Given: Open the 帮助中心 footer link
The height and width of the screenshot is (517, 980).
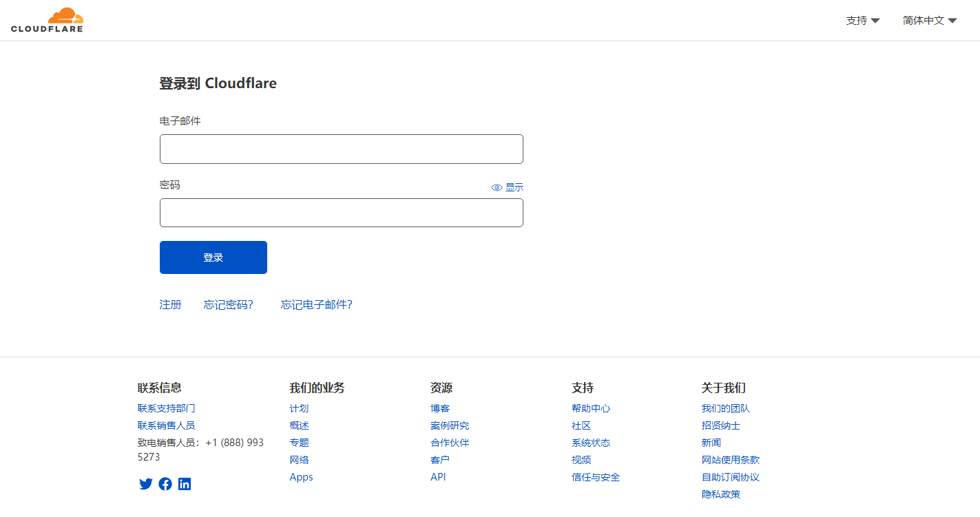Looking at the screenshot, I should pos(591,408).
